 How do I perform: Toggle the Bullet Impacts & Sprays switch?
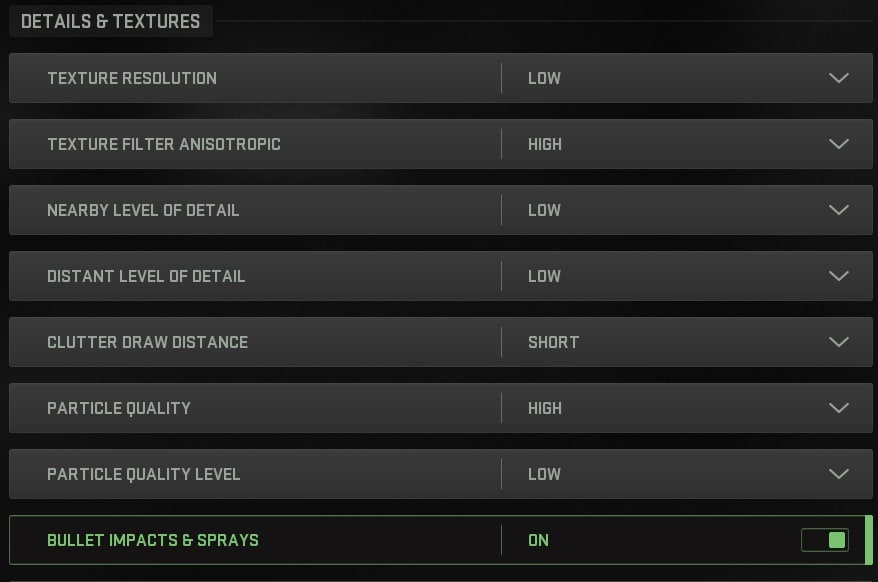tap(825, 540)
